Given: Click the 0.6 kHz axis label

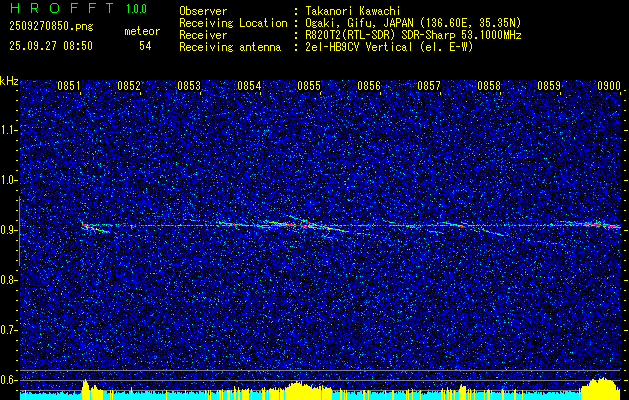Looking at the screenshot, I should tap(8, 380).
